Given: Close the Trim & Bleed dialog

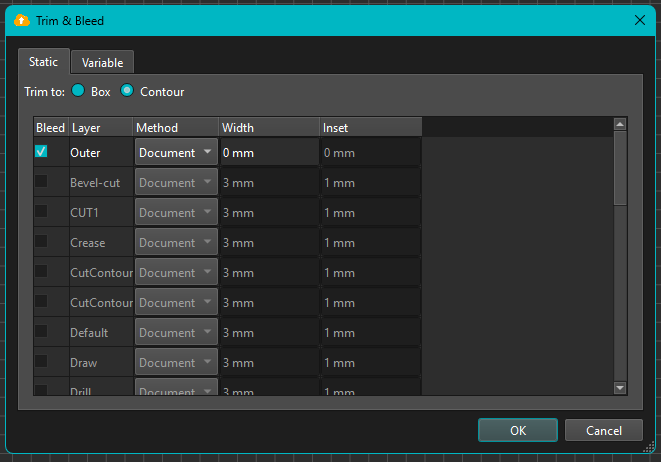Looking at the screenshot, I should (x=639, y=20).
